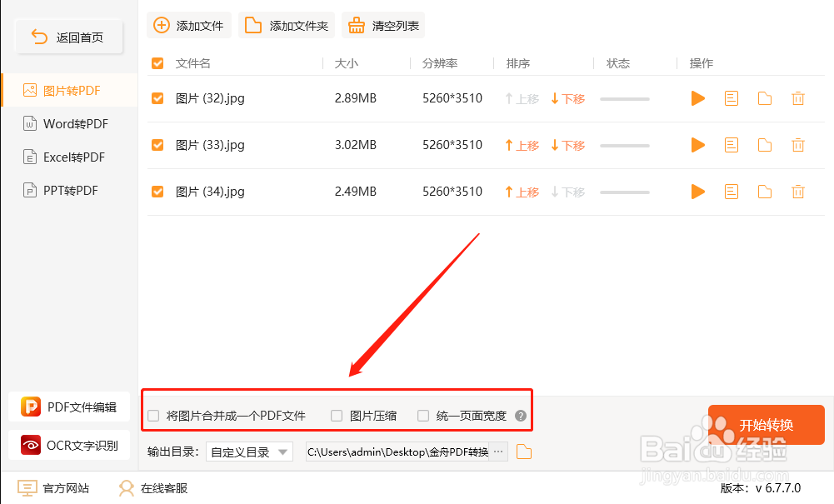Viewport: 834px width, 504px height.
Task: Open output folder icon for 图片 (32).jpg
Action: coord(765,98)
